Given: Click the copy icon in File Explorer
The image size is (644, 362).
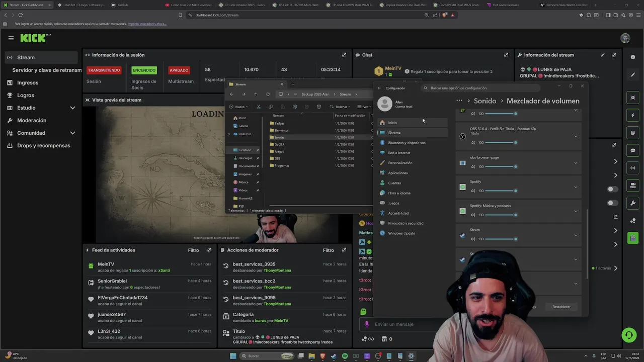Looking at the screenshot, I should tap(271, 107).
